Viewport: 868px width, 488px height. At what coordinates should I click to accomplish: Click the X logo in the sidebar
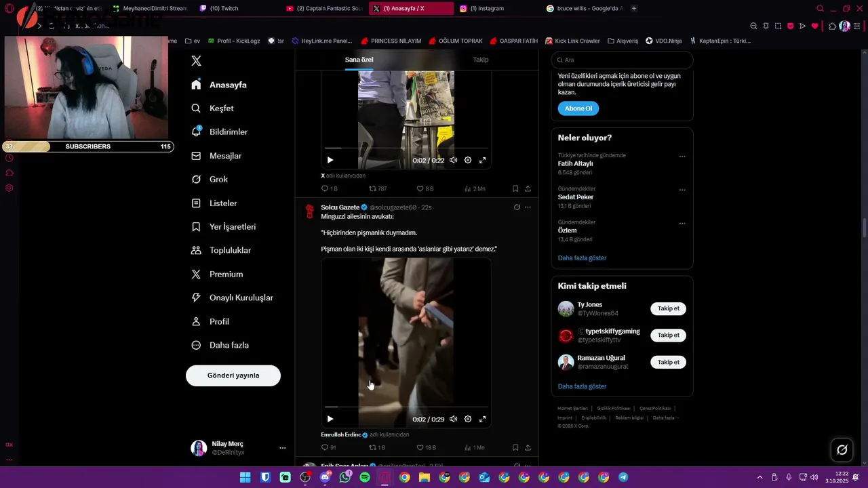(196, 61)
